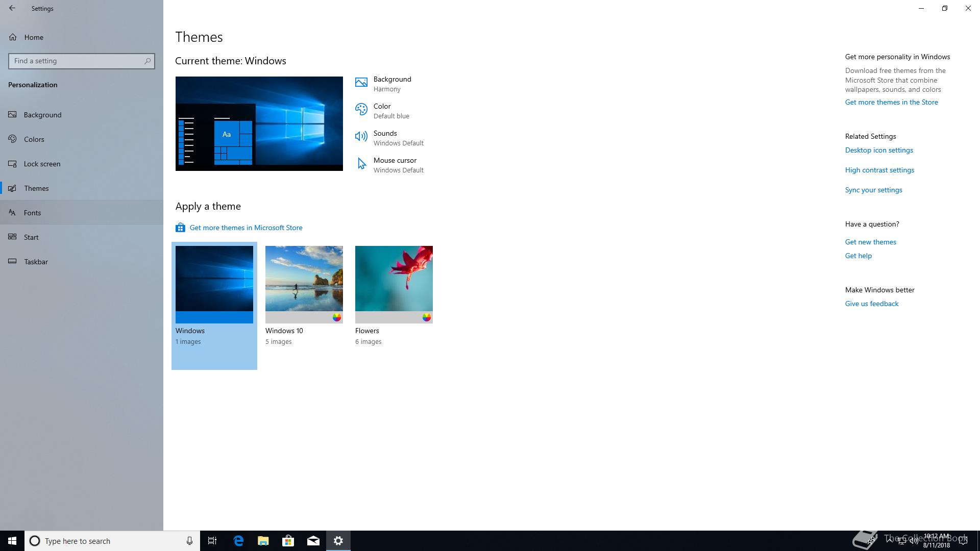
Task: Select Taskbar in the sidebar
Action: pos(36,262)
